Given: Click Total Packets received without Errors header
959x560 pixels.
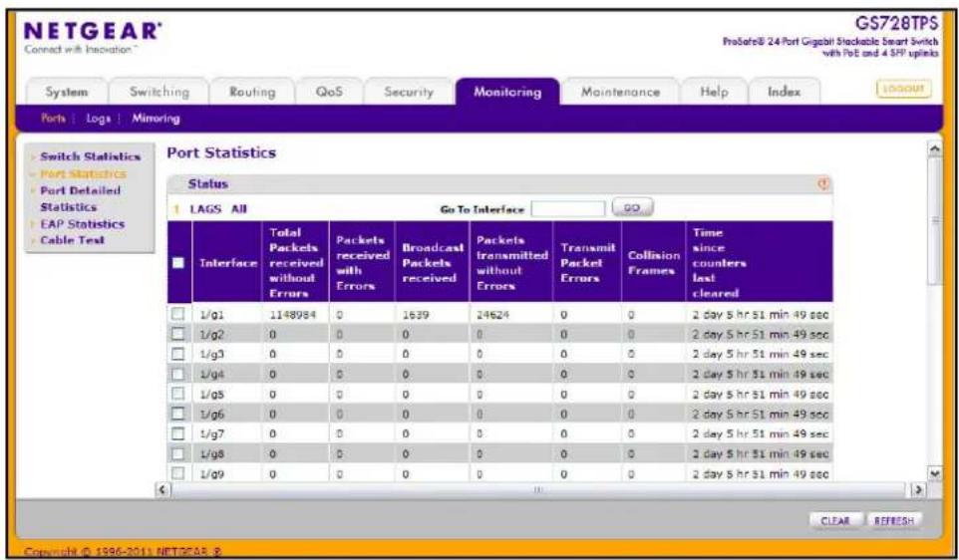Looking at the screenshot, I should pos(295,263).
